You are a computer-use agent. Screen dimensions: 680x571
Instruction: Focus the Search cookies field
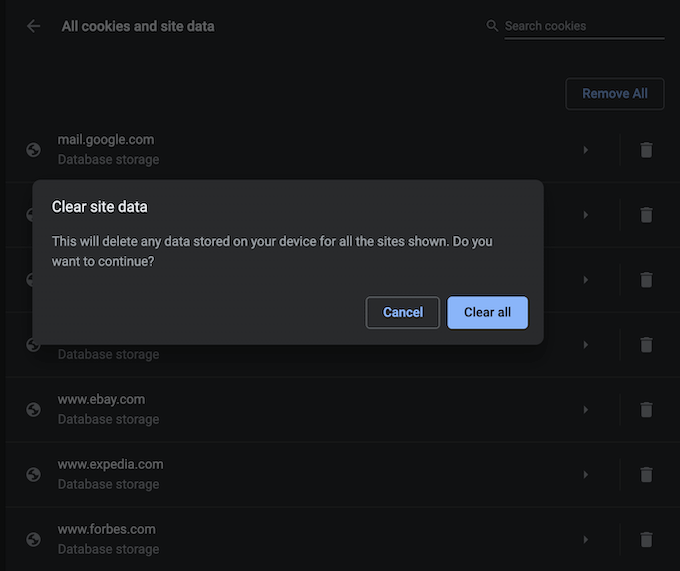[582, 26]
